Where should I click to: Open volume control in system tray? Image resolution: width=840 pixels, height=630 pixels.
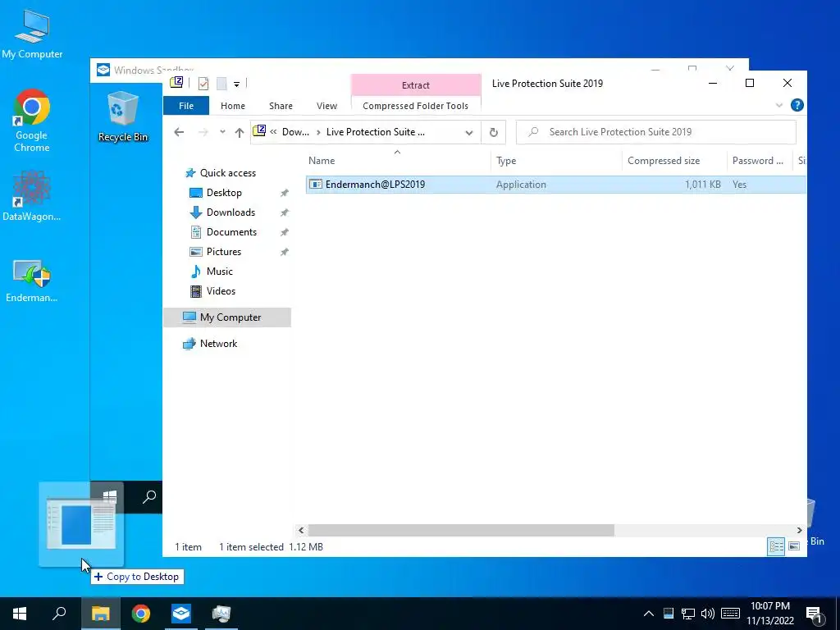(707, 614)
